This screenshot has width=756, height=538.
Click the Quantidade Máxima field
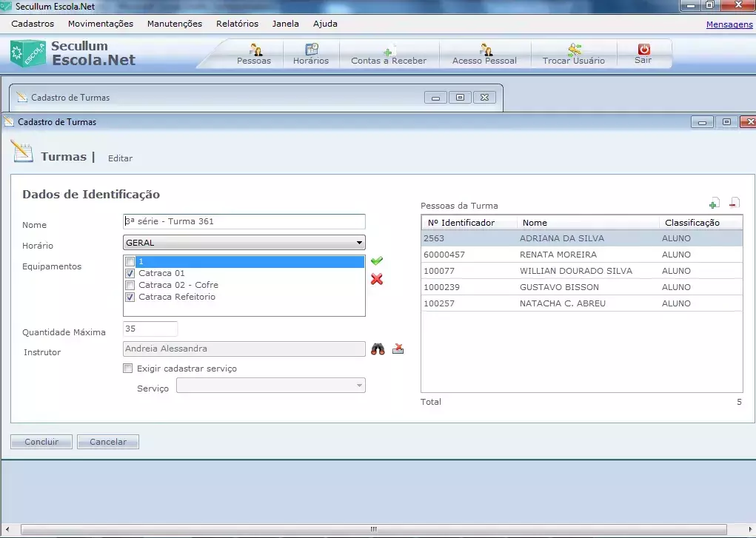pos(150,329)
